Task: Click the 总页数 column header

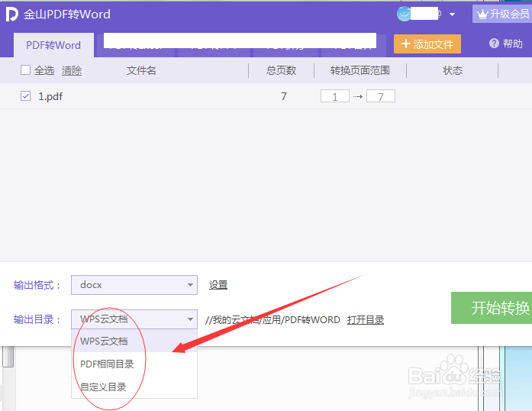Action: click(281, 70)
